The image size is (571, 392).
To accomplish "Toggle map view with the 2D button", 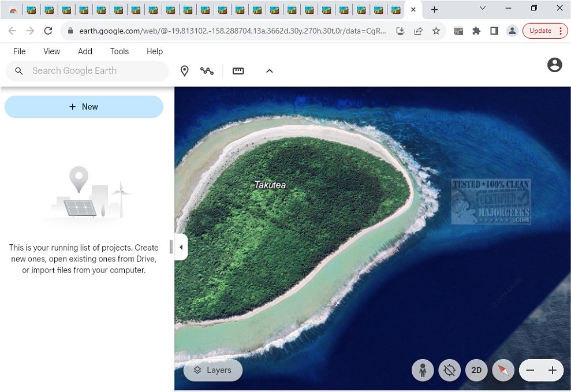I will coord(476,370).
